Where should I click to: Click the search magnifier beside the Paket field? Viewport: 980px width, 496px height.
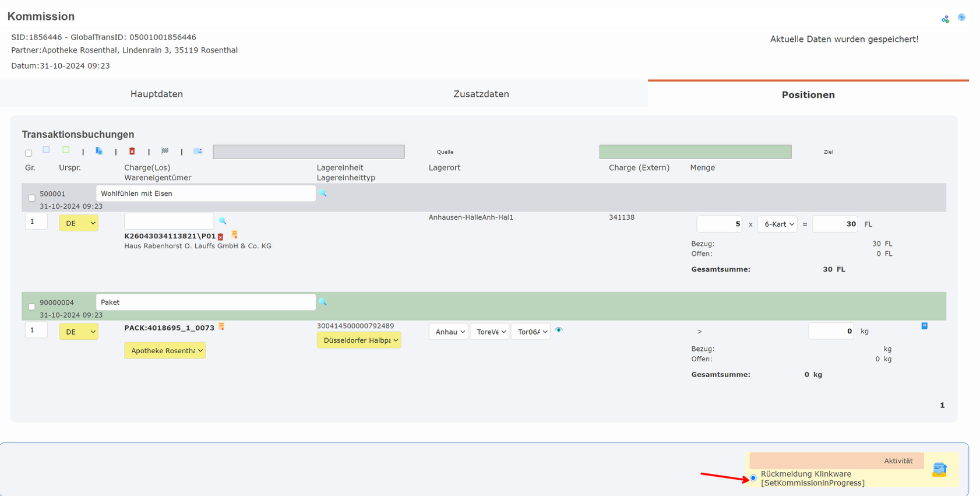pos(323,302)
